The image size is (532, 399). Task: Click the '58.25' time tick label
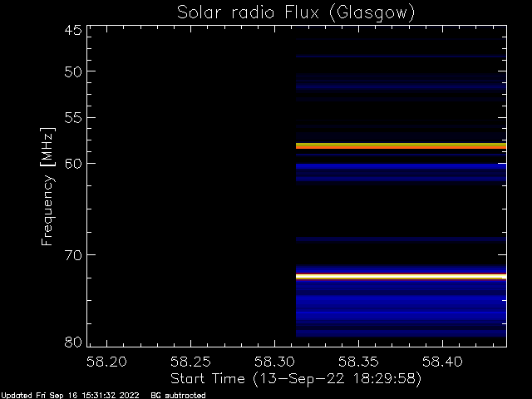tap(190, 362)
